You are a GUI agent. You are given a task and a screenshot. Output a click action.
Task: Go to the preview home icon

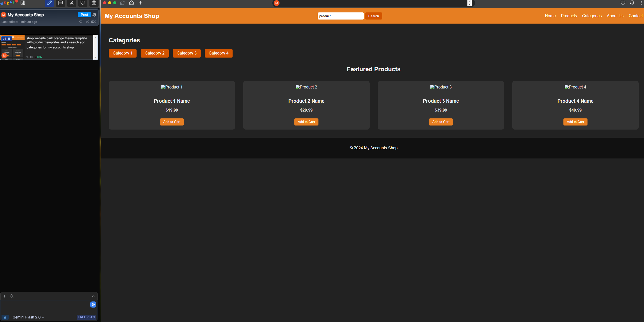(131, 3)
